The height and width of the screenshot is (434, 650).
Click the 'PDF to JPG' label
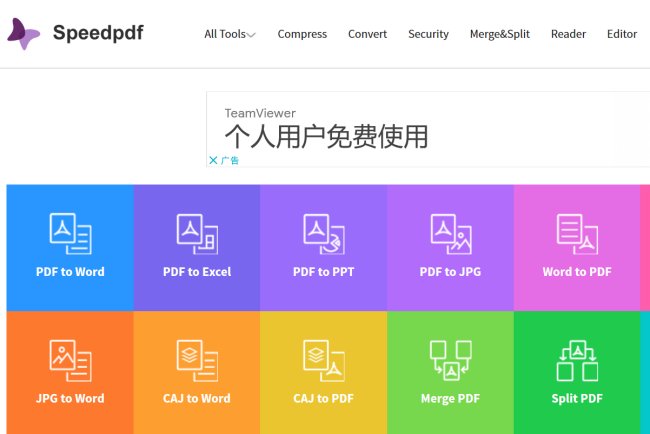(x=450, y=272)
